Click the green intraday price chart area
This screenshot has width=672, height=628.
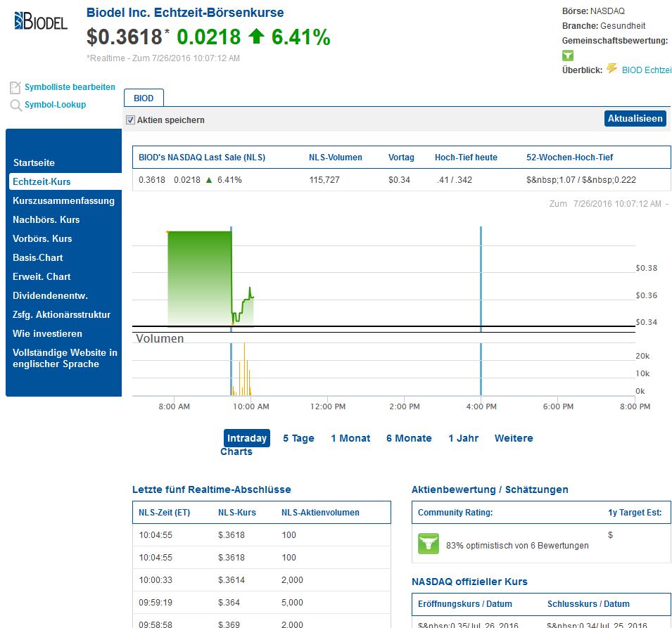199,278
